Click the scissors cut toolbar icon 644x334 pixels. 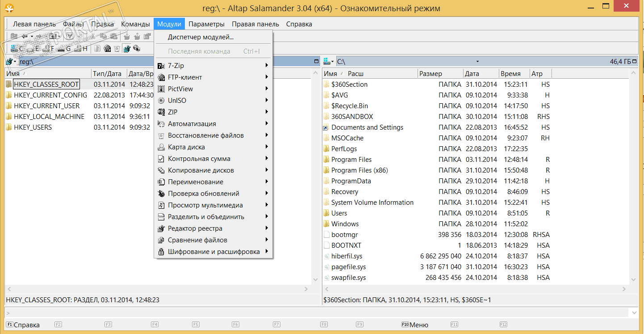coord(92,36)
